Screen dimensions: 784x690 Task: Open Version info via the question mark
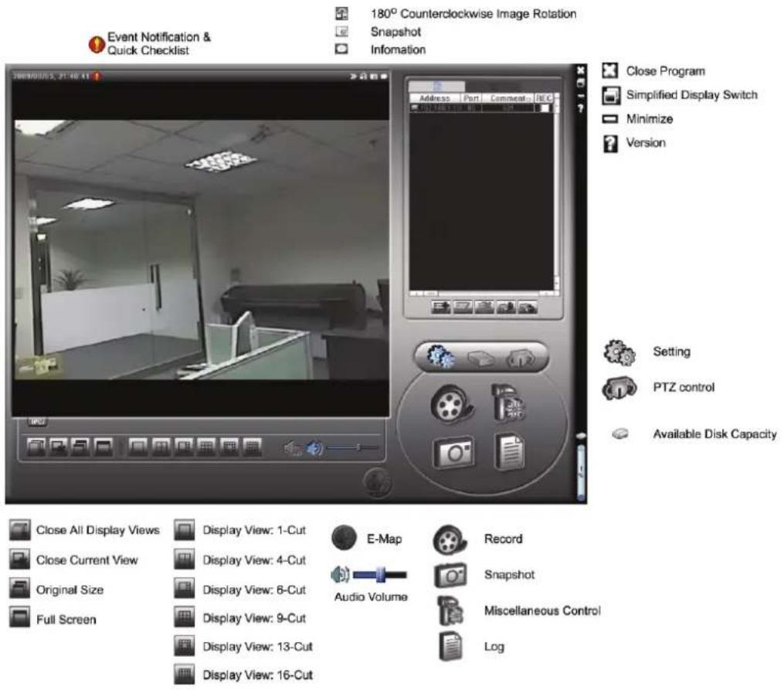point(580,108)
